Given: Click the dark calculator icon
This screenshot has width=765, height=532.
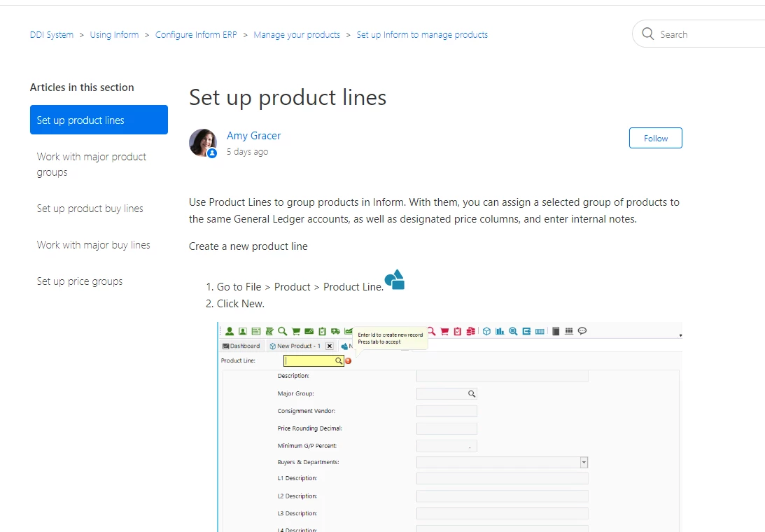Looking at the screenshot, I should [556, 331].
